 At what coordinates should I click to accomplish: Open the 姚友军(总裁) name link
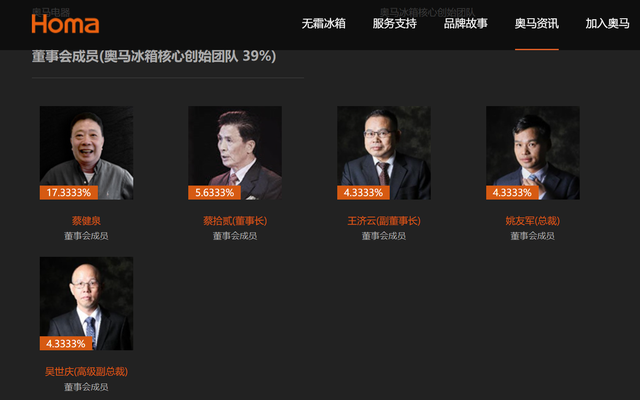[x=533, y=221]
